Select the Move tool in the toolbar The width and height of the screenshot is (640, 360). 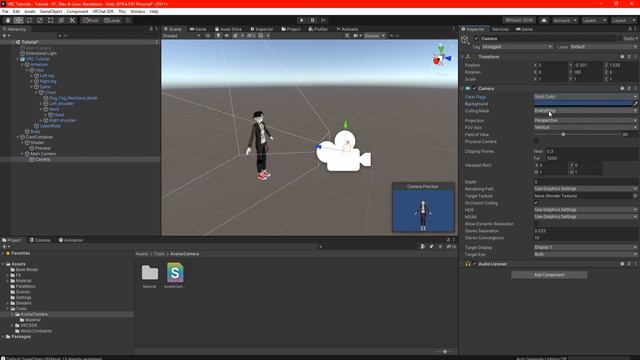[x=18, y=20]
